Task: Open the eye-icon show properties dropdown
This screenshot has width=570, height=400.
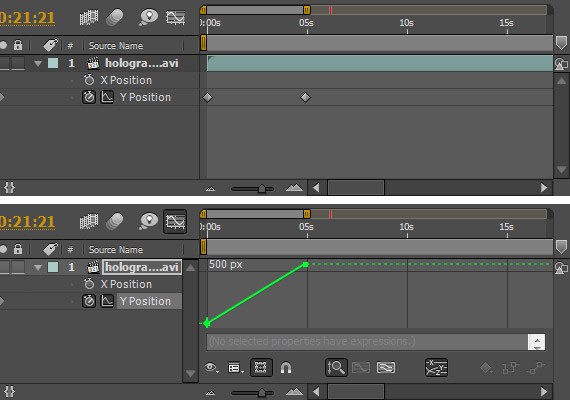Action: pyautogui.click(x=211, y=368)
